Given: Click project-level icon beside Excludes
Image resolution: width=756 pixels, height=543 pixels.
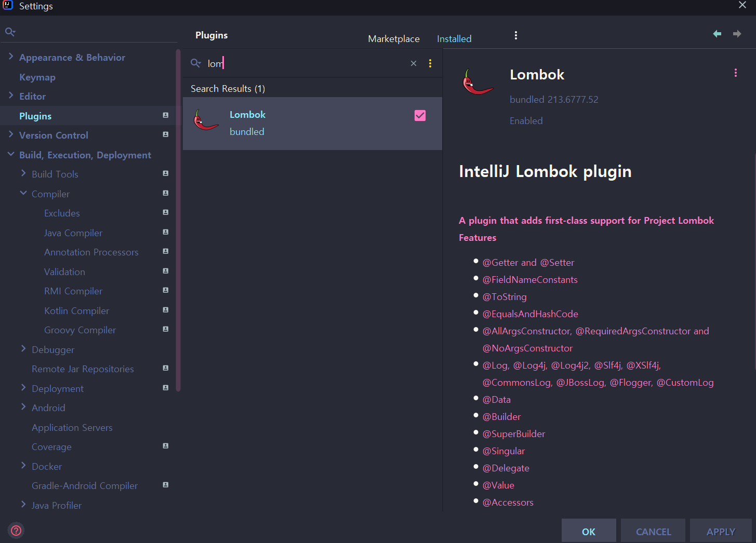Looking at the screenshot, I should [x=166, y=212].
